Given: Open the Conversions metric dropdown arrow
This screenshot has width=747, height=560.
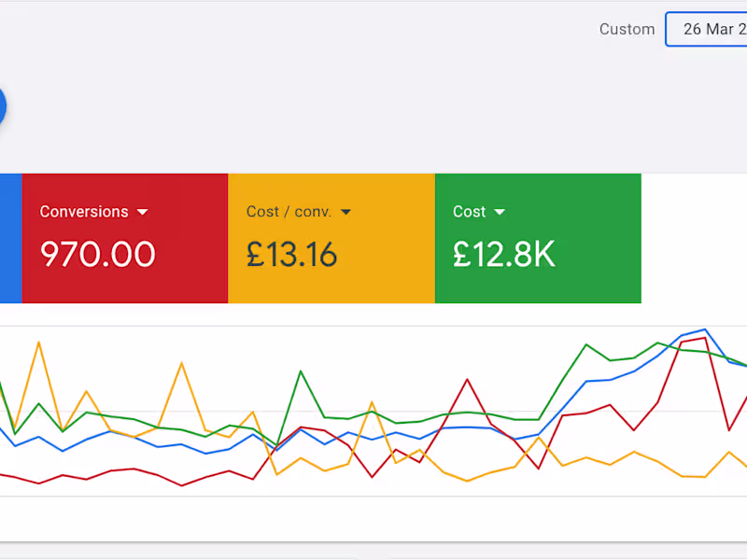Looking at the screenshot, I should tap(143, 213).
